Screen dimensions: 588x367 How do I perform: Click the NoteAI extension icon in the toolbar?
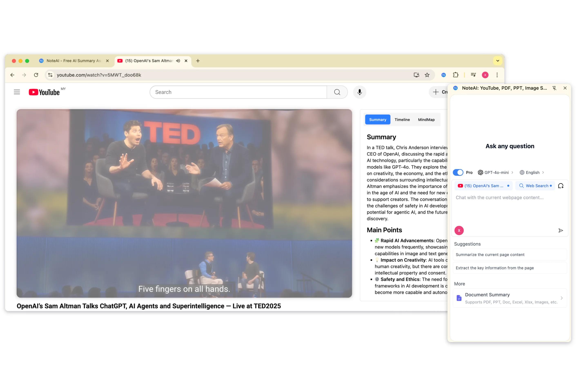443,75
